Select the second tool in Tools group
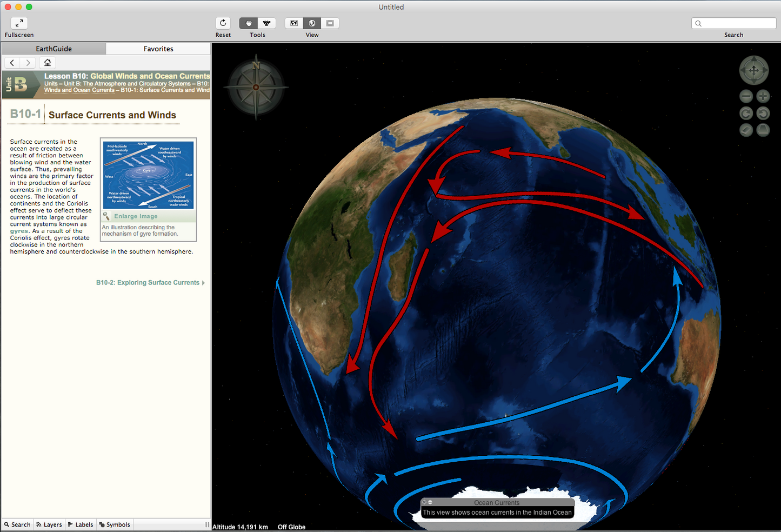 [x=266, y=23]
